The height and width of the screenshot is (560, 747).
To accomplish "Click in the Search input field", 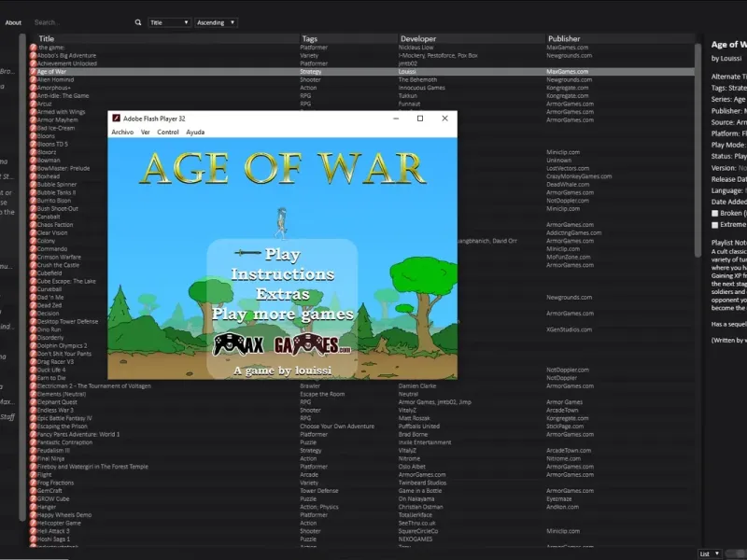I will 83,22.
